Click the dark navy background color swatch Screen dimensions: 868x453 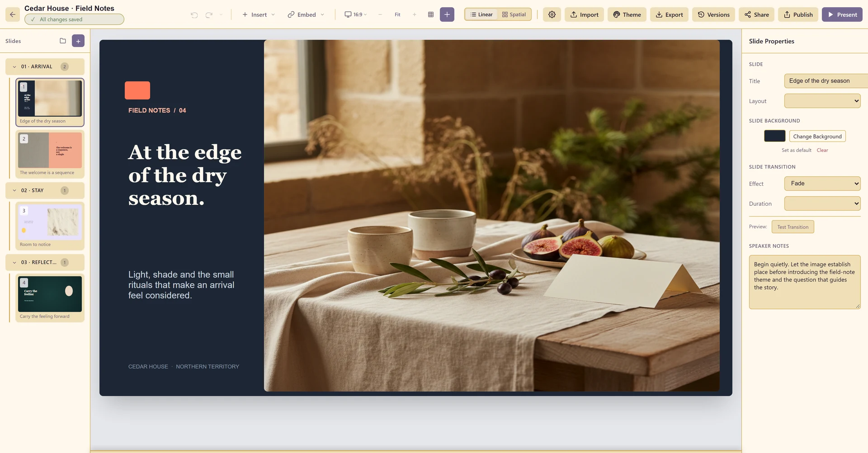click(775, 136)
